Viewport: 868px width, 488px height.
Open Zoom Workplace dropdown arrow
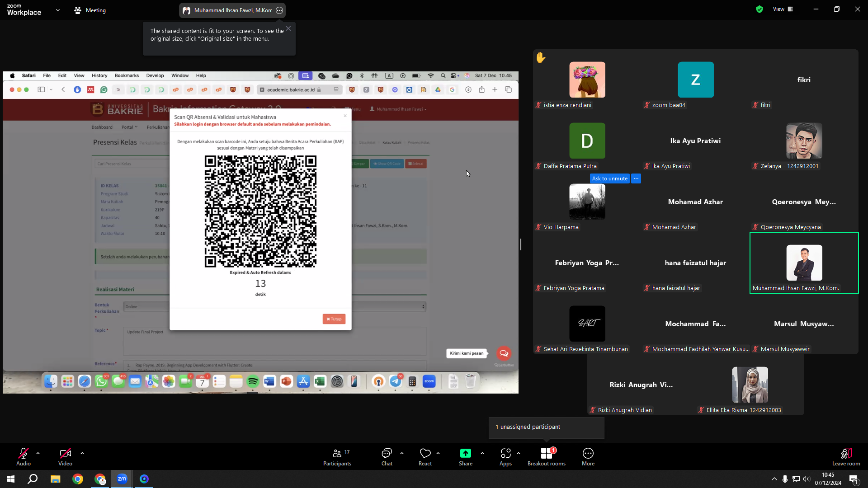pos(58,10)
